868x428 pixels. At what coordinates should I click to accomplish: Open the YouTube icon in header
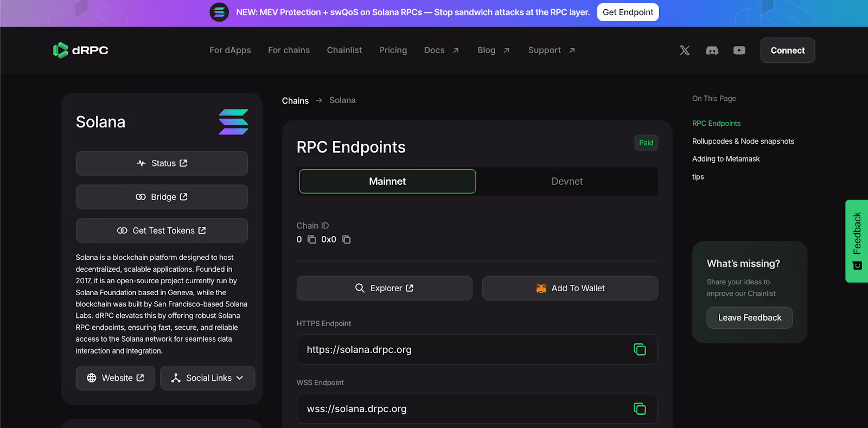[739, 50]
